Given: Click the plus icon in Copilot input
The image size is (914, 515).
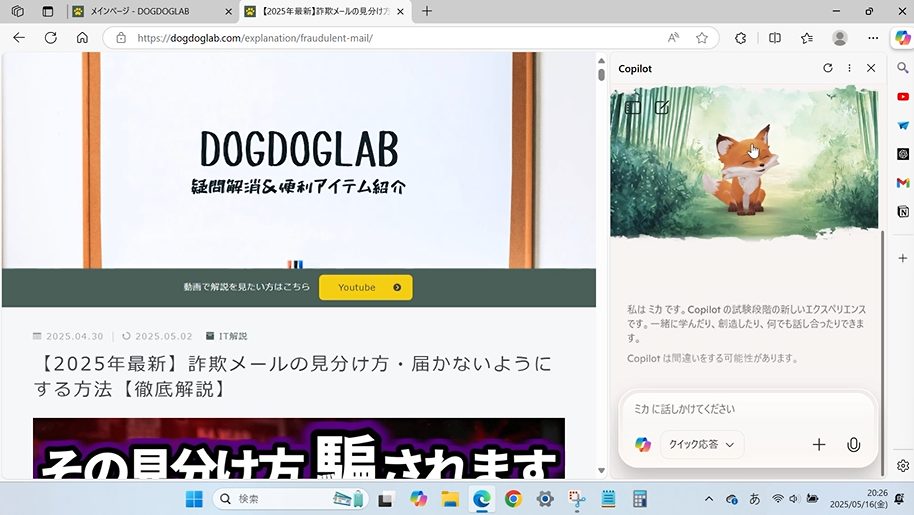Looking at the screenshot, I should pos(819,445).
